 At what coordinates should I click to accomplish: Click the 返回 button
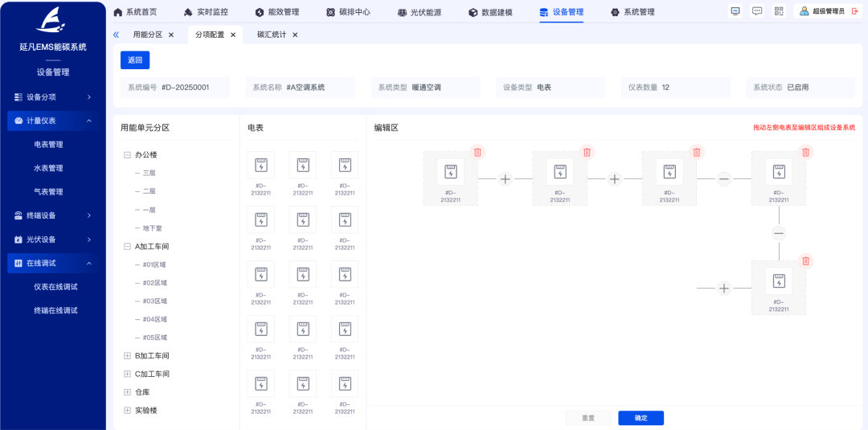point(135,60)
